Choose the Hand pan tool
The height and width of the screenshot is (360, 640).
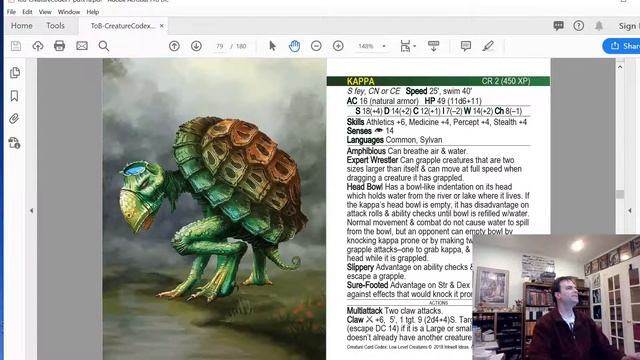[x=294, y=46]
